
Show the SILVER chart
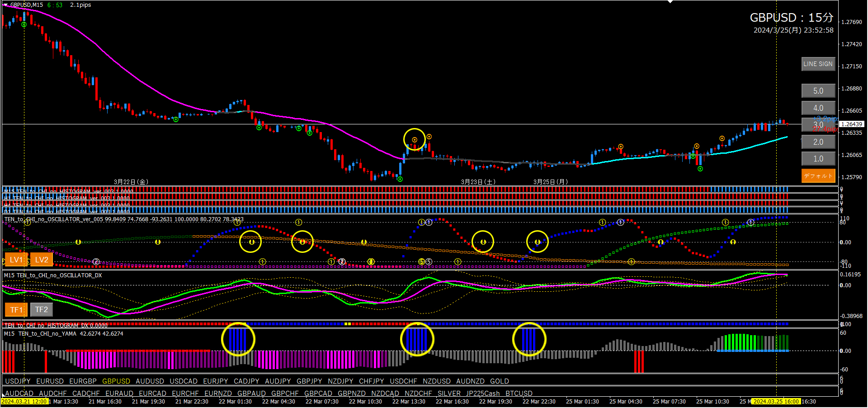click(449, 394)
